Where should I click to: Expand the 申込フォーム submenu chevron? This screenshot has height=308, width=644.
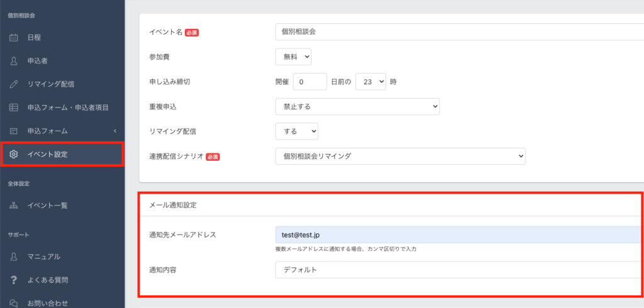coord(115,131)
